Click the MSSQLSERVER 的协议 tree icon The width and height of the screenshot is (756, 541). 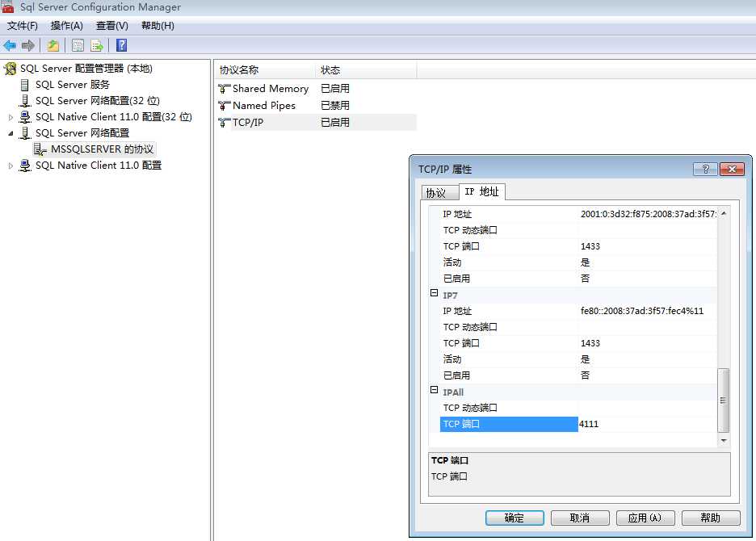click(40, 149)
